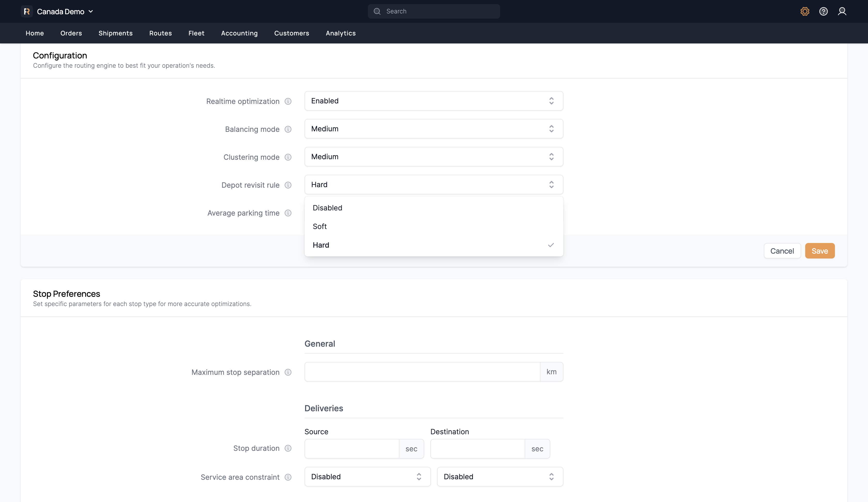Choose the Soft depot revisit option

coord(320,226)
